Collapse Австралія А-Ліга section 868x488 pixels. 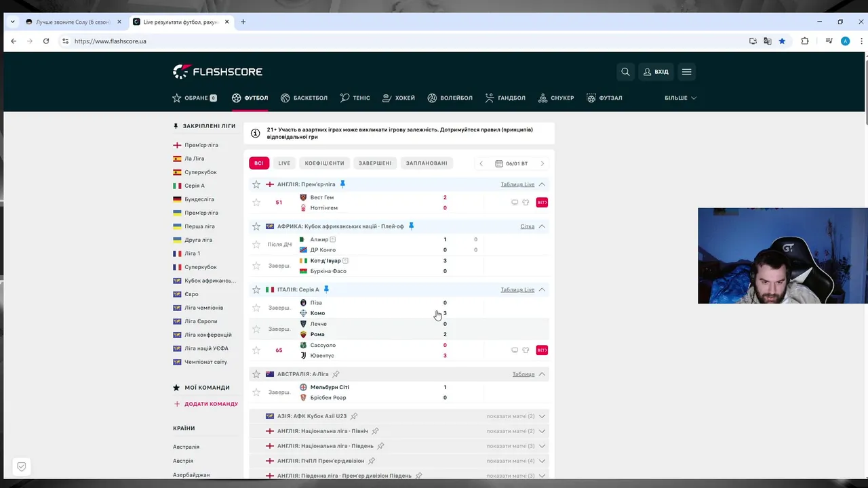542,374
